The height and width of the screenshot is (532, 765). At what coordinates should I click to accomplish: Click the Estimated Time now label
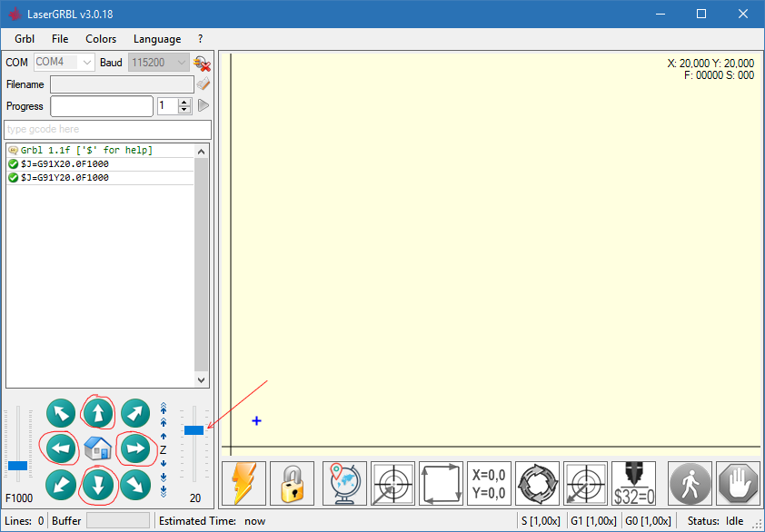point(212,521)
